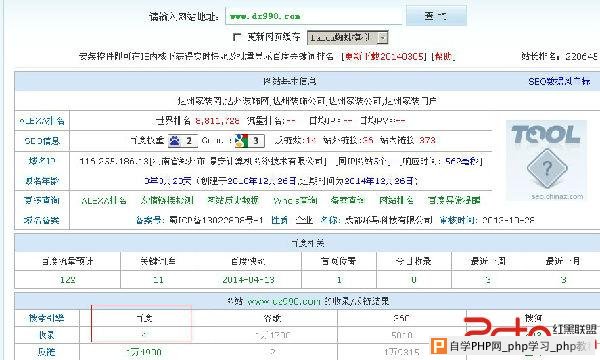The height and width of the screenshot is (360, 600).
Task: Click keyword count value 21
Action: tap(158, 280)
